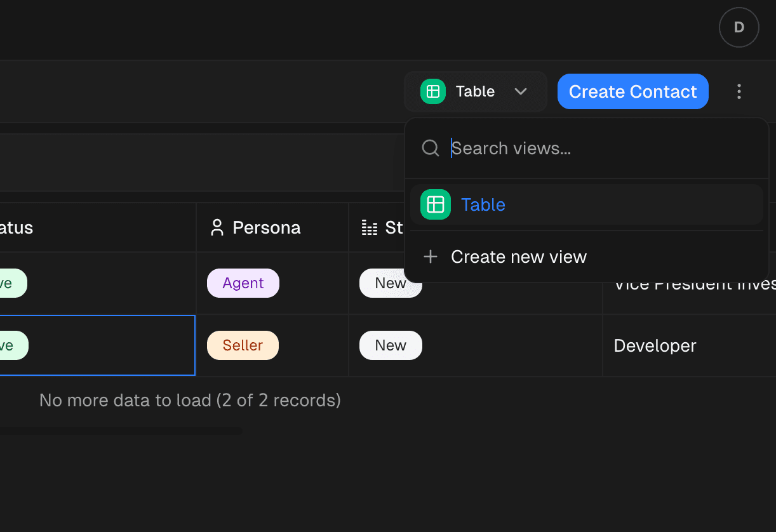Image resolution: width=776 pixels, height=532 pixels.
Task: Click the person icon on the Persona column header
Action: pos(218,227)
